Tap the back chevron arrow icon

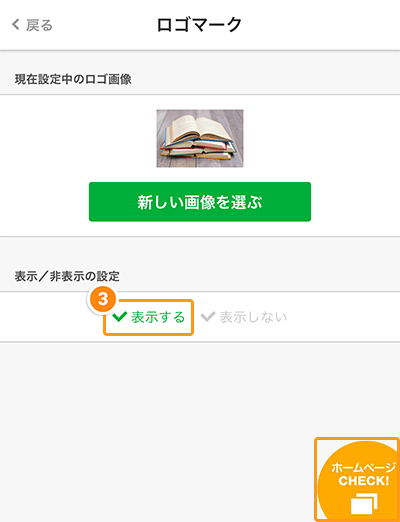point(16,24)
